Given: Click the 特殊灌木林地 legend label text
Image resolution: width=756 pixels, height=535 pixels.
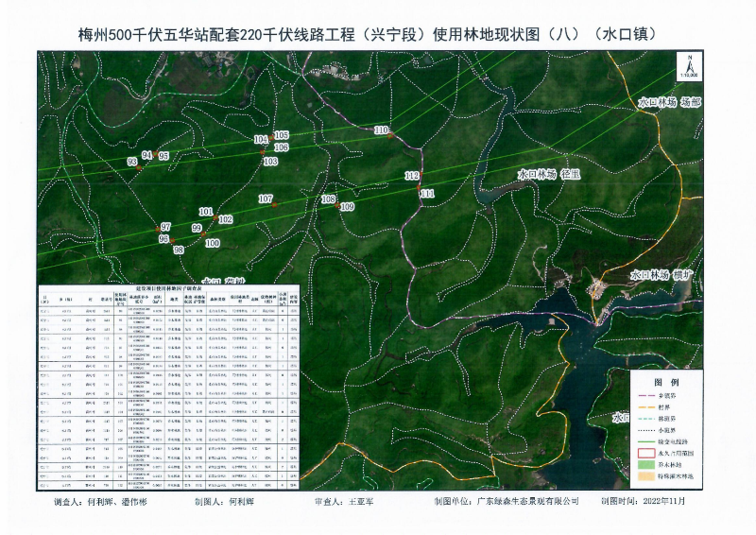Looking at the screenshot, I should (676, 476).
